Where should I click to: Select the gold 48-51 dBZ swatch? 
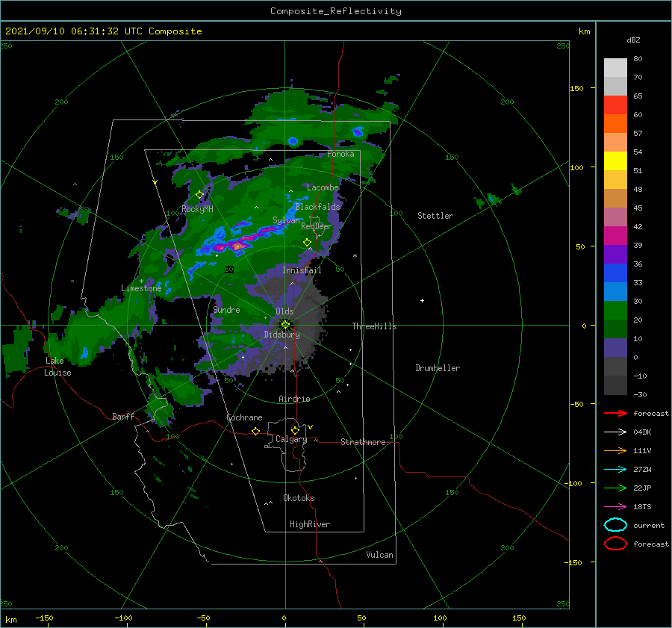(x=615, y=180)
